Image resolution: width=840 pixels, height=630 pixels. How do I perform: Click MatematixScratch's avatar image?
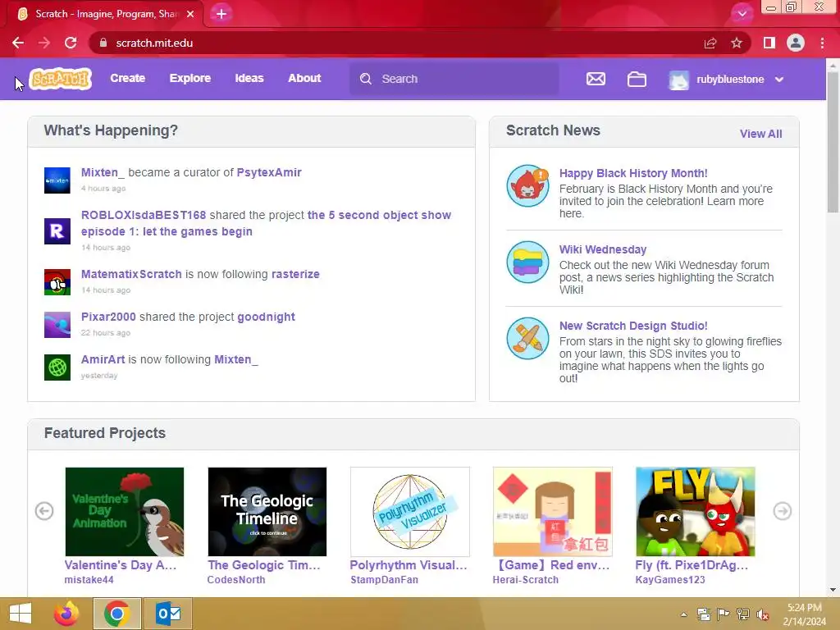57,282
